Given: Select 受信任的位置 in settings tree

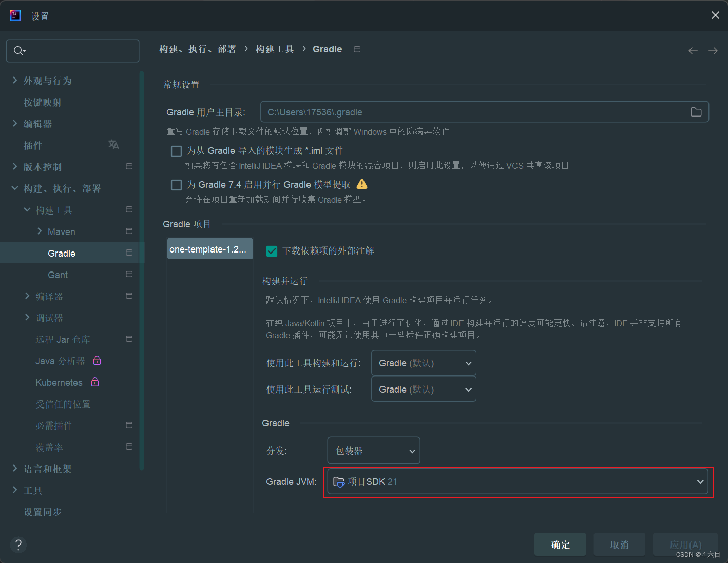Looking at the screenshot, I should pos(63,404).
